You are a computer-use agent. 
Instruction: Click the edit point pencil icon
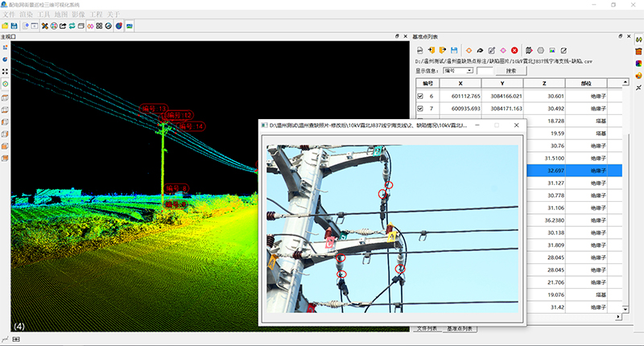point(491,50)
